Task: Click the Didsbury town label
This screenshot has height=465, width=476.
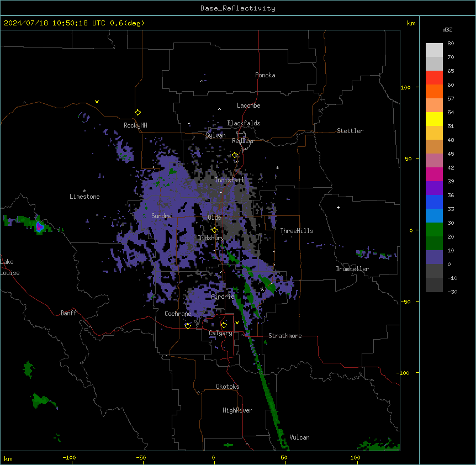Action: pos(211,238)
